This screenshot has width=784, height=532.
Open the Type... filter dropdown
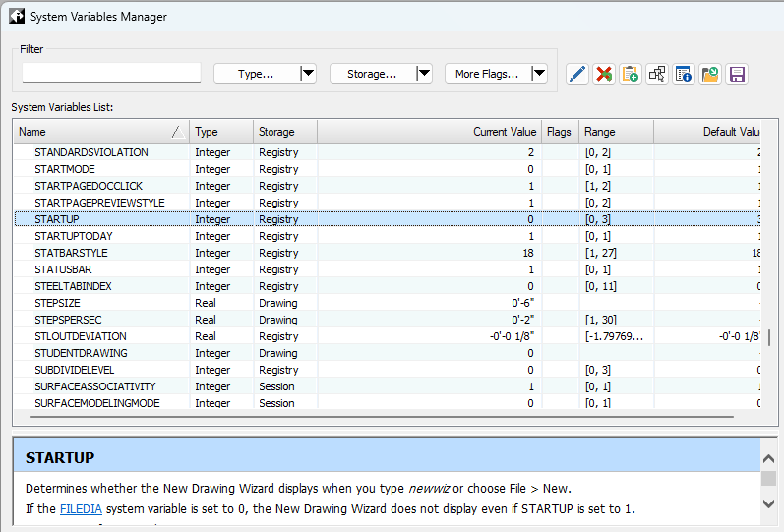(265, 74)
